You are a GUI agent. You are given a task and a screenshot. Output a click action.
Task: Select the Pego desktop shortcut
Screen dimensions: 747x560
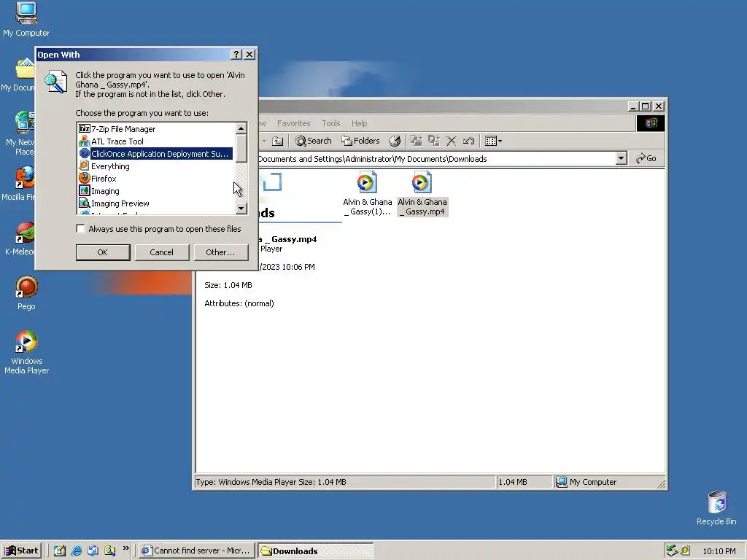(x=26, y=293)
